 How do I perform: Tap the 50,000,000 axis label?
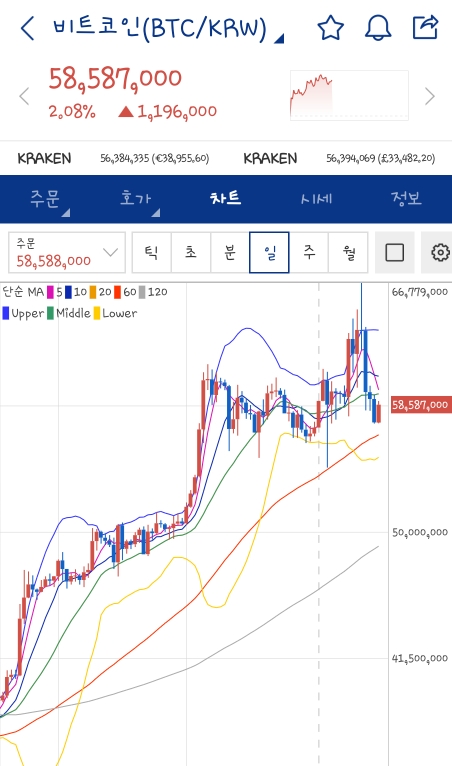click(420, 532)
